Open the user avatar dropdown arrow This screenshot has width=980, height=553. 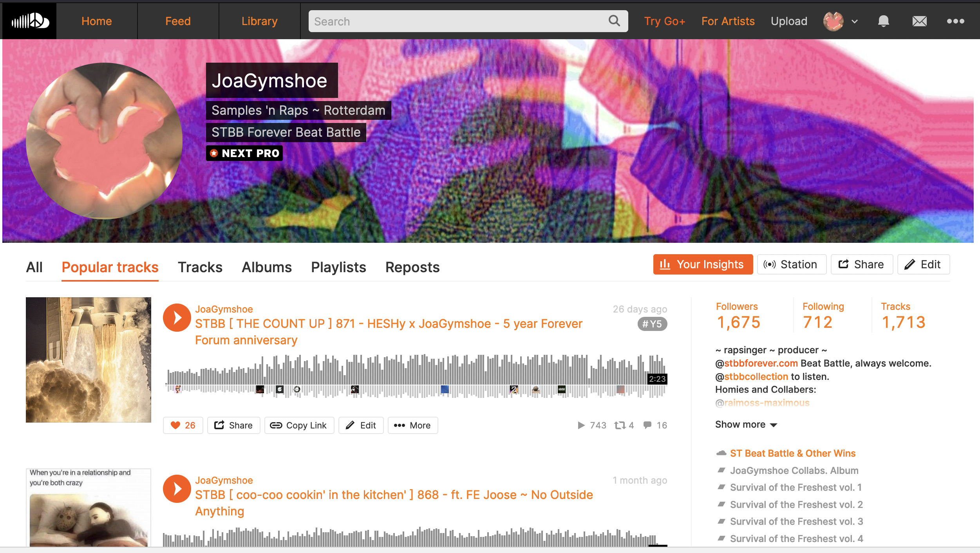855,22
